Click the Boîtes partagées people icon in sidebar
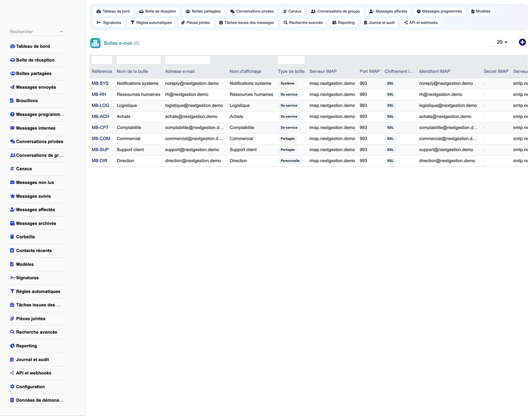Image resolution: width=532 pixels, height=416 pixels. [13, 74]
